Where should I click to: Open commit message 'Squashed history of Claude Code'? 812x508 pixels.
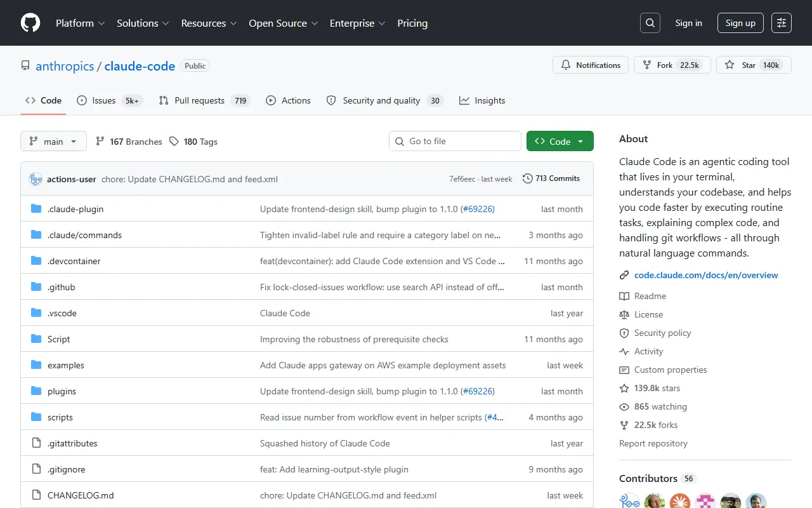tap(325, 443)
